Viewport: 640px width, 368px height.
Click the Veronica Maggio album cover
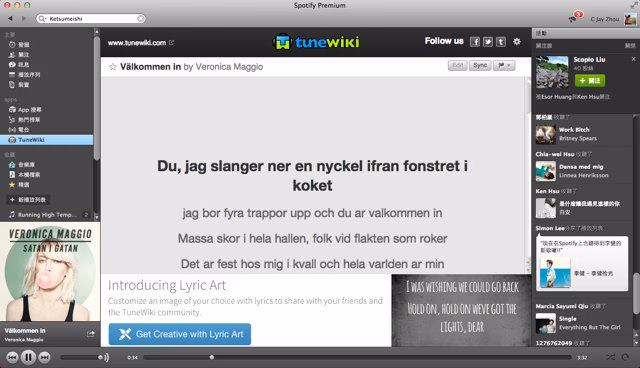click(x=50, y=272)
